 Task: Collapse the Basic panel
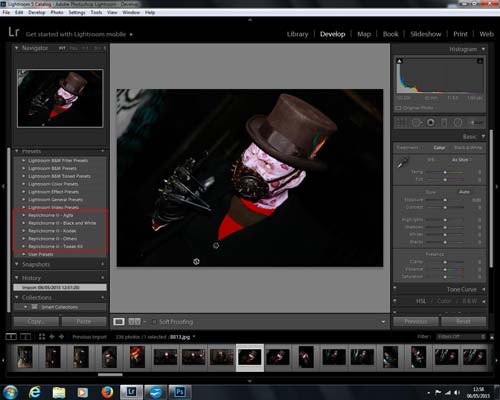(x=483, y=137)
